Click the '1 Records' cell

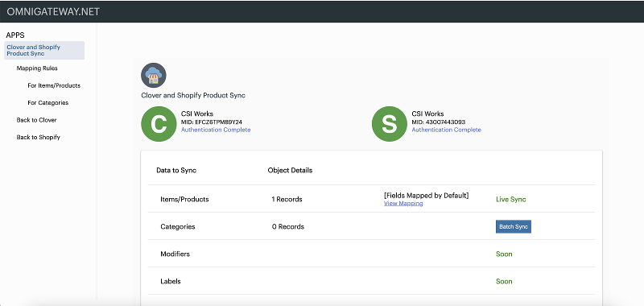tap(287, 199)
